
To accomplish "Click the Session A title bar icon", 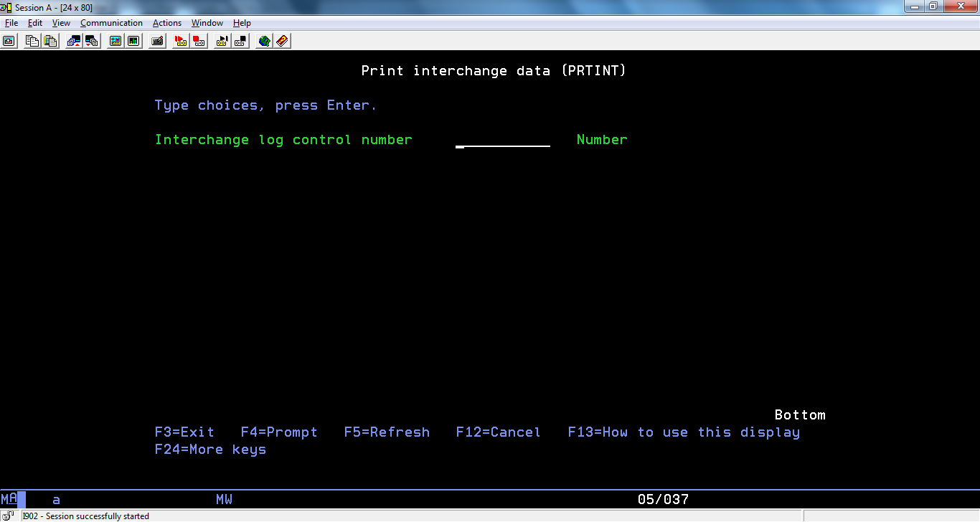I will [x=7, y=7].
